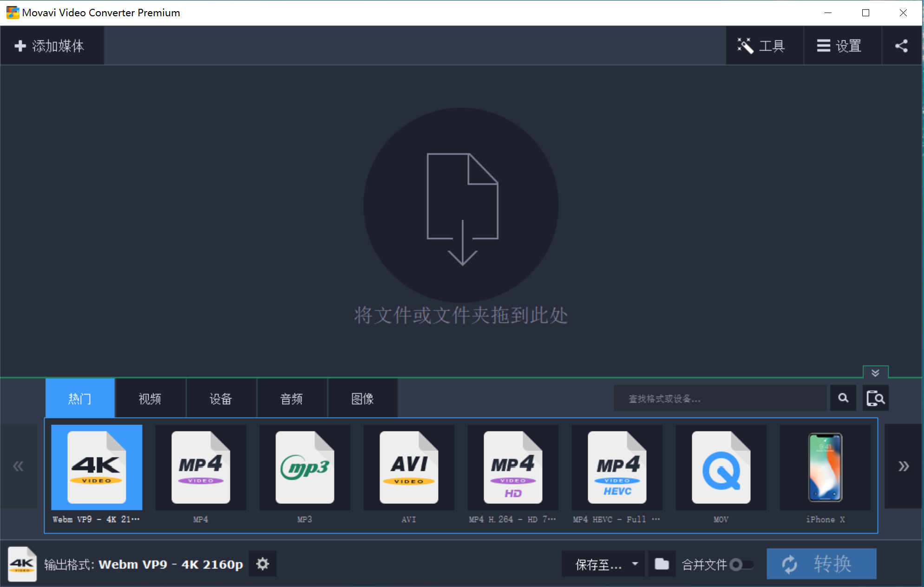This screenshot has height=587, width=924.
Task: Click the file drop zone icon
Action: [461, 205]
